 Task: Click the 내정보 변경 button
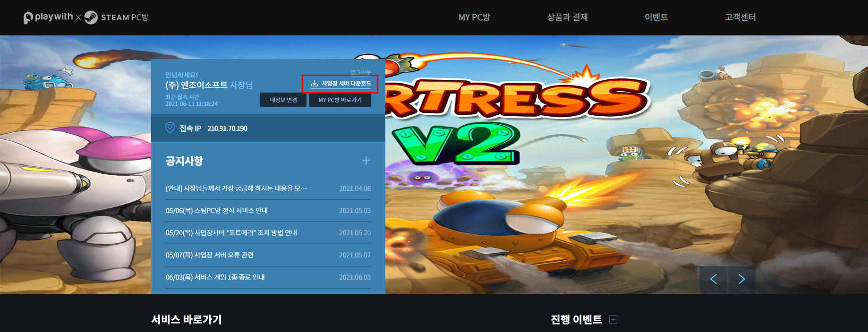(283, 100)
